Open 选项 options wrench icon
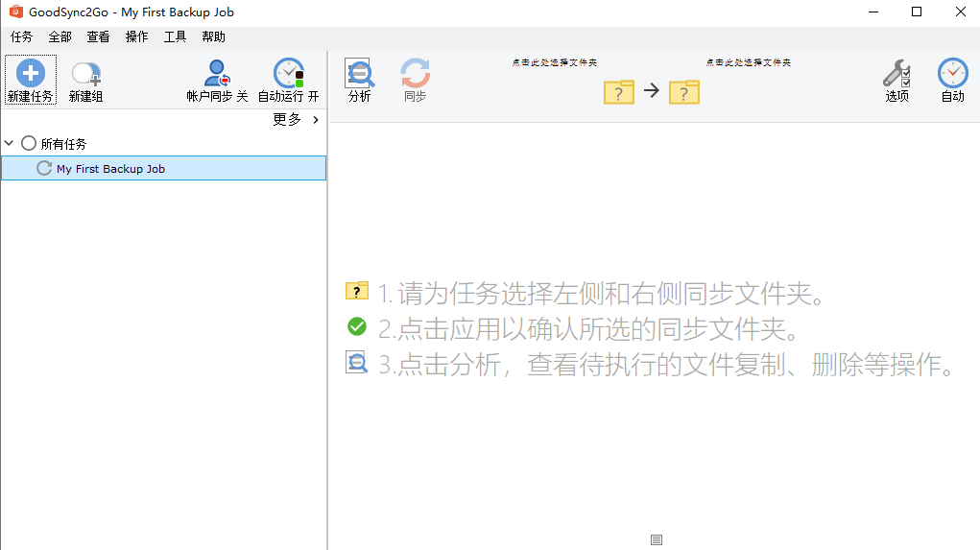 (896, 80)
